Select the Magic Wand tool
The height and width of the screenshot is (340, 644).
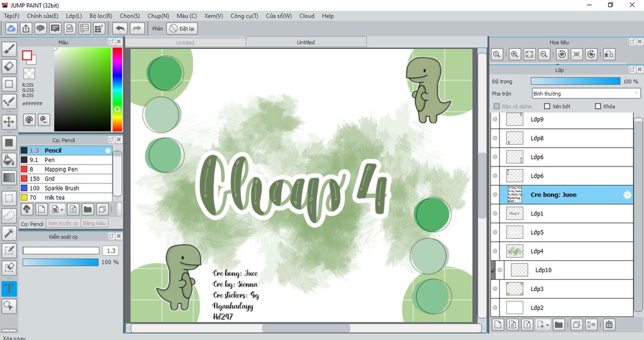pos(9,233)
